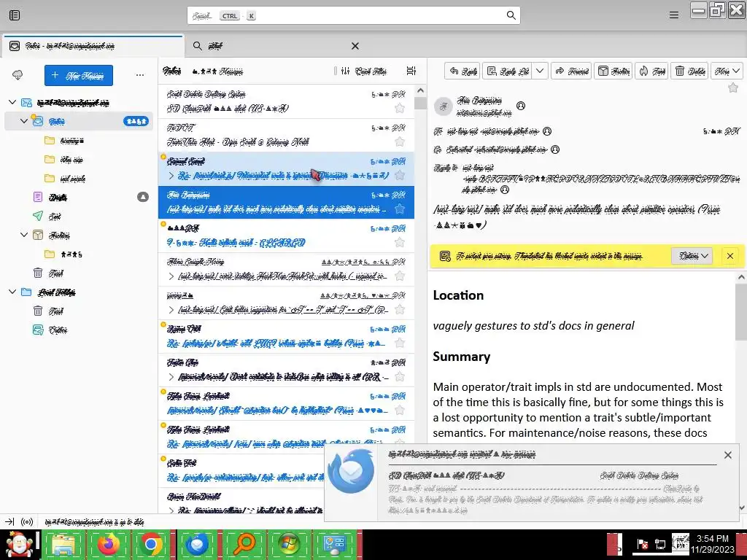The width and height of the screenshot is (747, 560).
Task: Open the More dropdown in message toolbar
Action: 727,71
